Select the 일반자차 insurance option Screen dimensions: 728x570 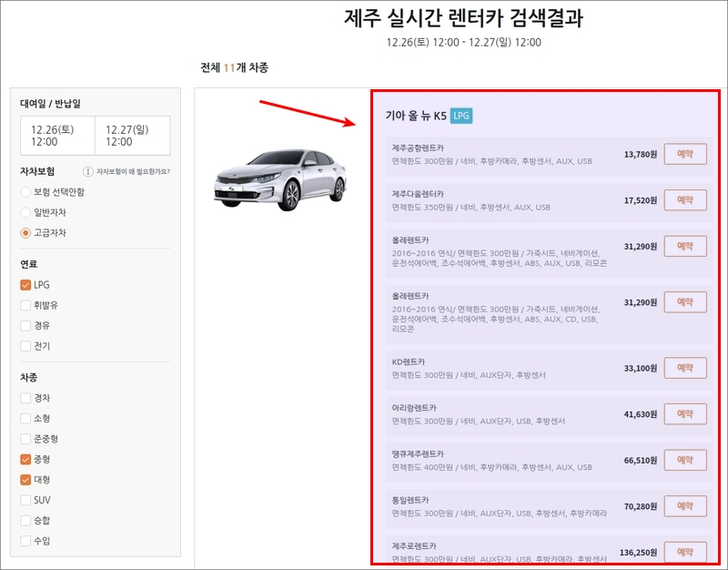(25, 213)
